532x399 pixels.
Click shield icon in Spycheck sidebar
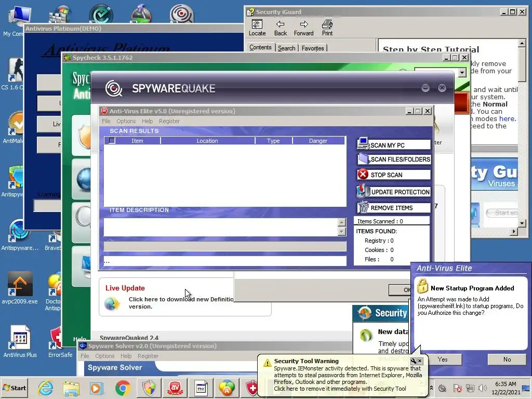coord(84,137)
